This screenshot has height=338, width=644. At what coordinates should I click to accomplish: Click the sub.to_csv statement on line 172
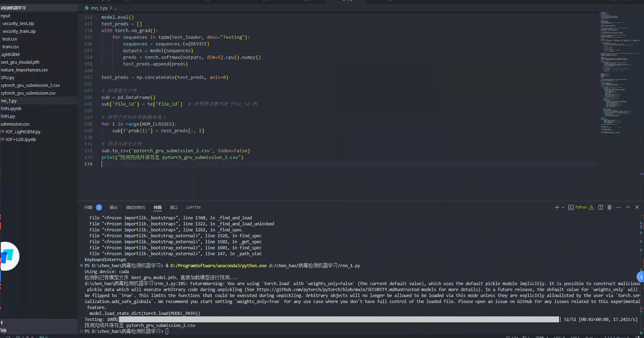coord(176,151)
